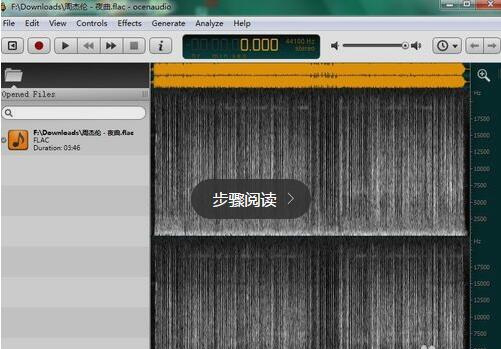Screen dimensions: 501x362
Task: Open the Analyze menu
Action: [209, 23]
